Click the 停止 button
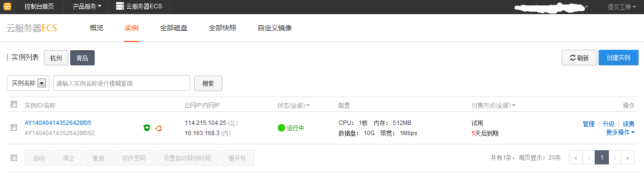644x181 pixels. 69,158
